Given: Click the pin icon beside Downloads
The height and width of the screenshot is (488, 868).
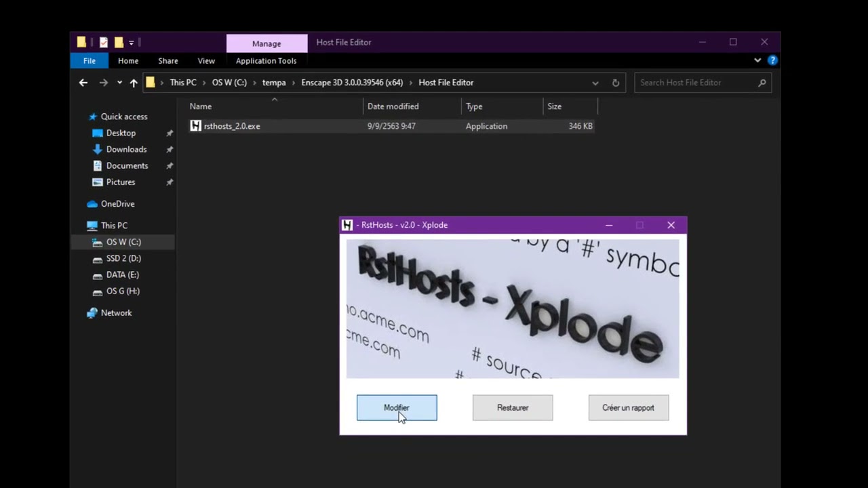Looking at the screenshot, I should 170,150.
